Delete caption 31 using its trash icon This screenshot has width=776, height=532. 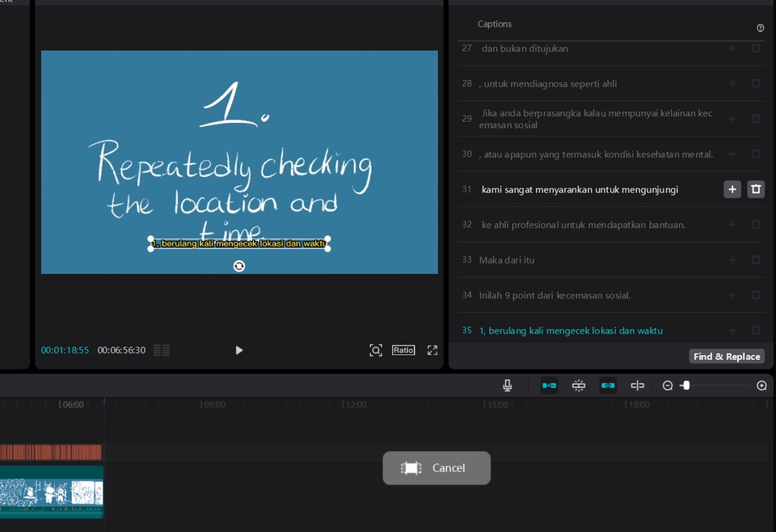click(x=755, y=189)
